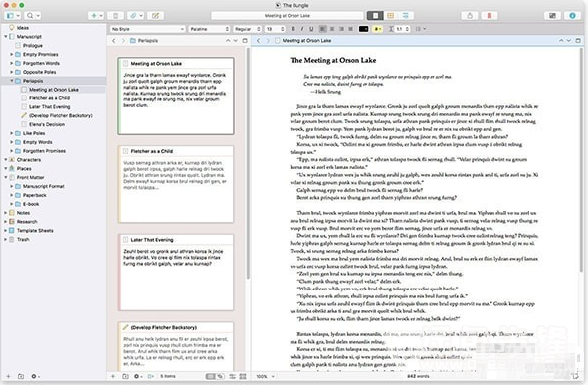The image size is (588, 385).
Task: Open the Palatino font dropdown
Action: tap(209, 29)
